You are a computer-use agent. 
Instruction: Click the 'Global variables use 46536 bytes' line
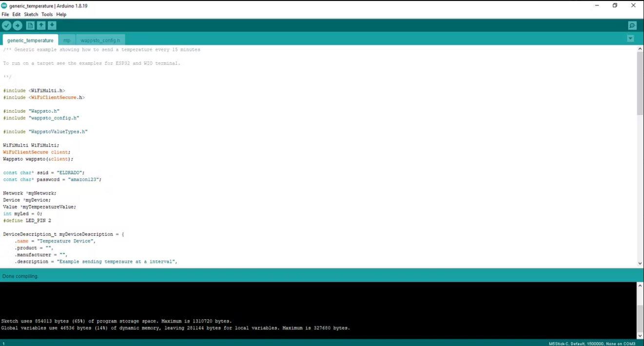point(176,328)
